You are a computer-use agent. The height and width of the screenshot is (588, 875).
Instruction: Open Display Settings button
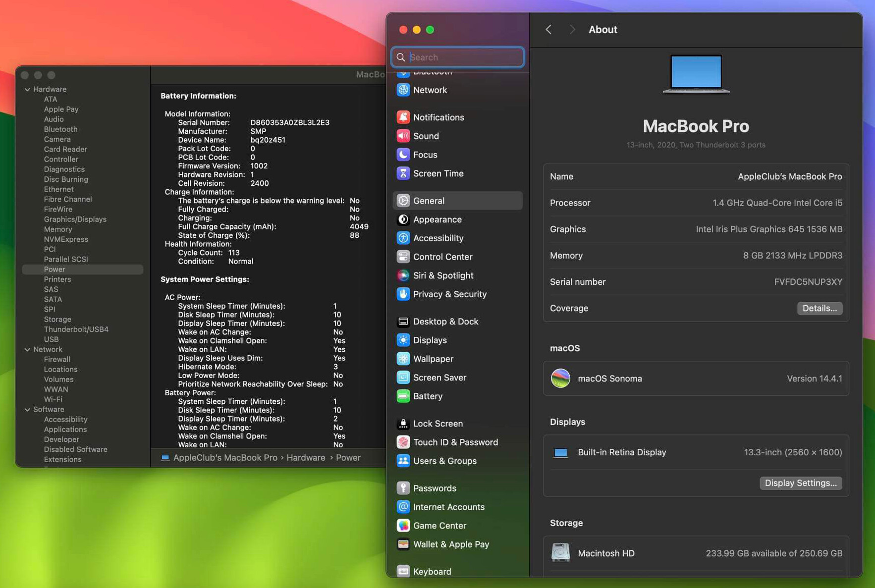[801, 483]
